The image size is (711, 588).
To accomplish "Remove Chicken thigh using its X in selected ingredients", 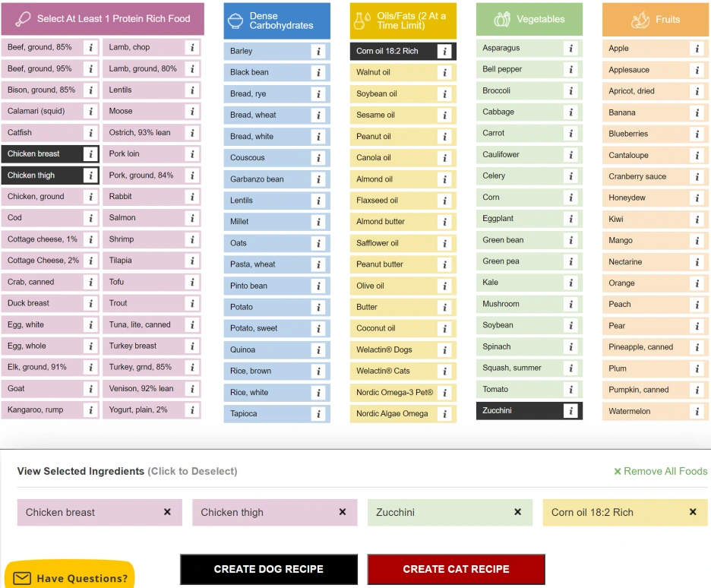I will pyautogui.click(x=343, y=512).
